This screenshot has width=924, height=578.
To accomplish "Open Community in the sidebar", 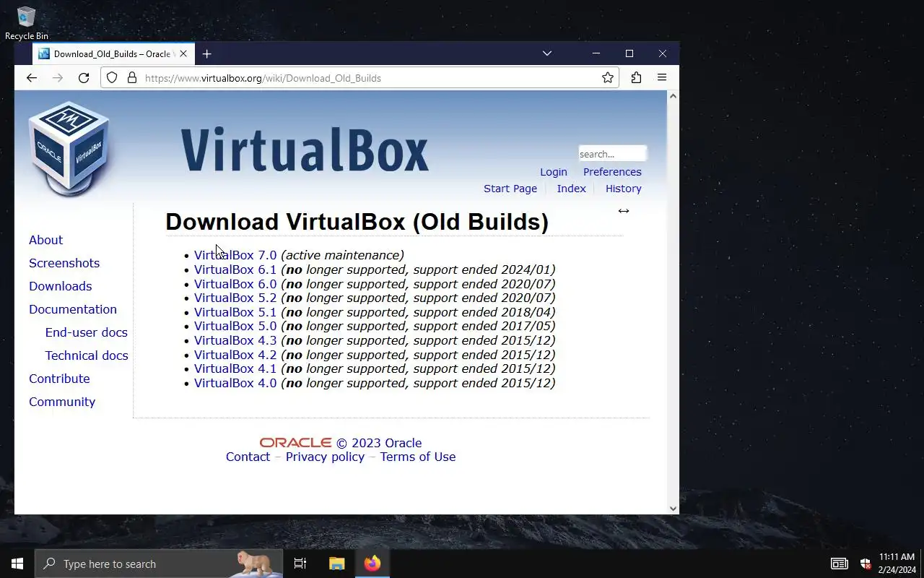I will click(x=62, y=402).
